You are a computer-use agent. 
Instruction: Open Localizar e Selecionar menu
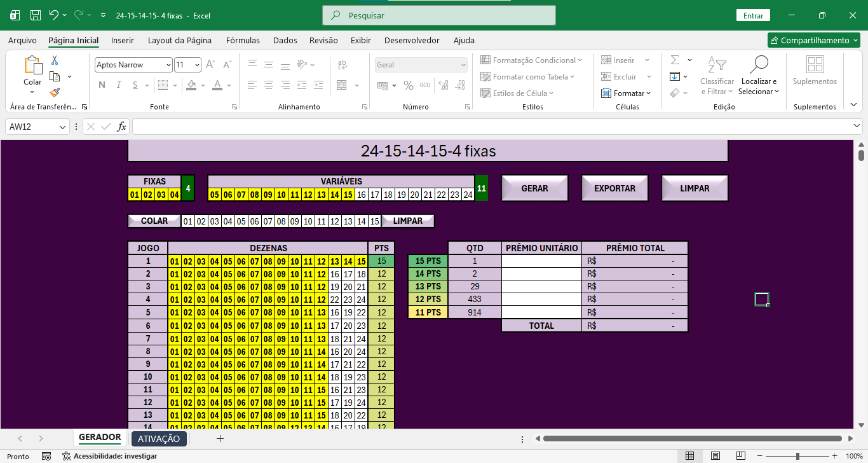759,75
